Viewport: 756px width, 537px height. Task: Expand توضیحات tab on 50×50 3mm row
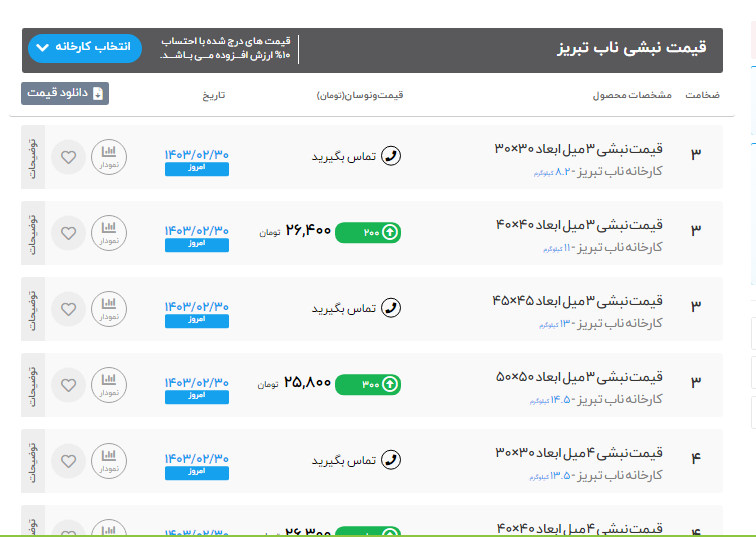click(31, 384)
